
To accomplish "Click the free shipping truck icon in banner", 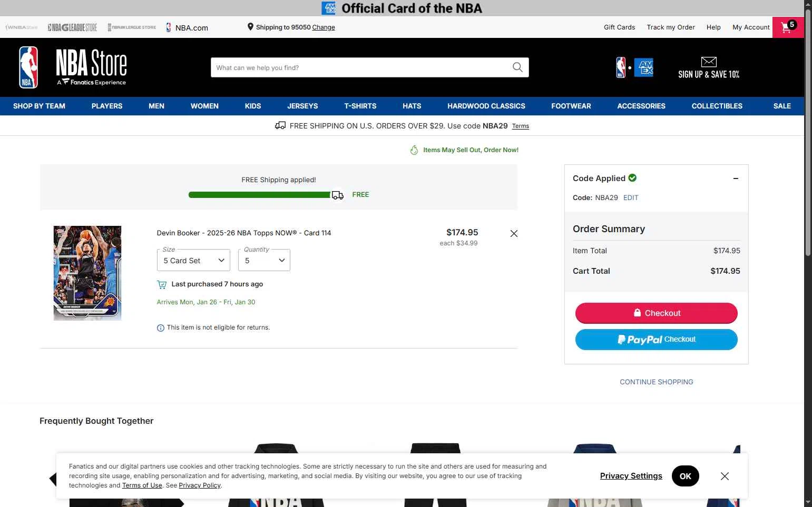I will point(280,126).
